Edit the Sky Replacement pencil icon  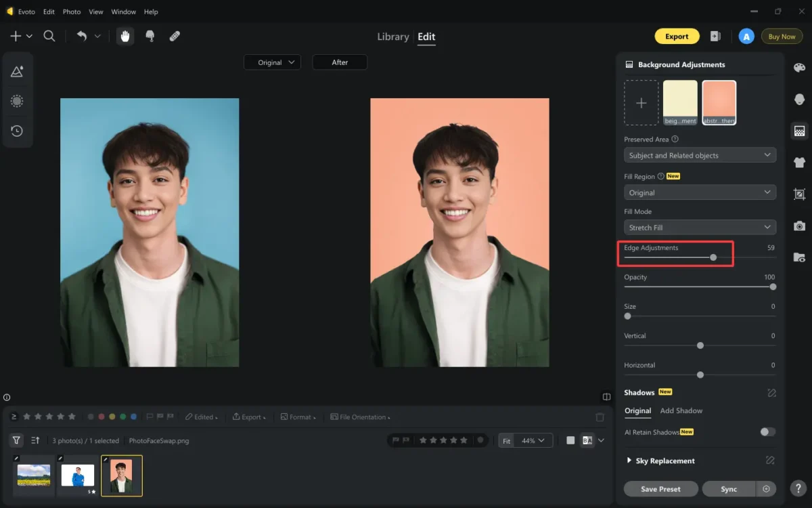coord(770,461)
